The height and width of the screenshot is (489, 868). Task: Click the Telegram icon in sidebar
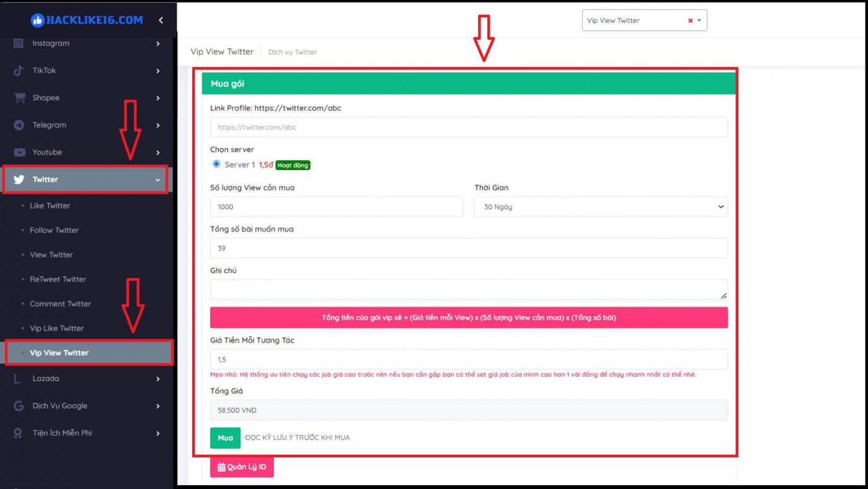click(19, 125)
